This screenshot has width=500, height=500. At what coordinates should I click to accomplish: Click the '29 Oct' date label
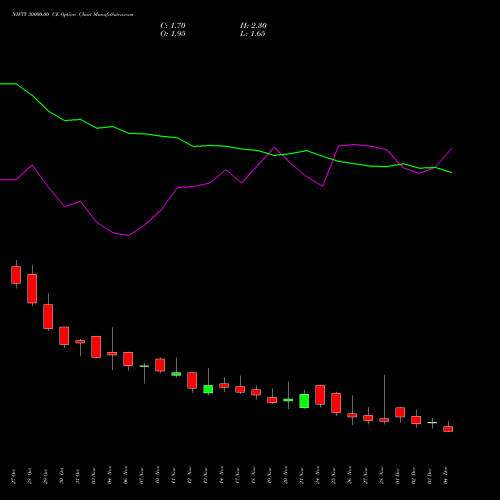point(46,476)
